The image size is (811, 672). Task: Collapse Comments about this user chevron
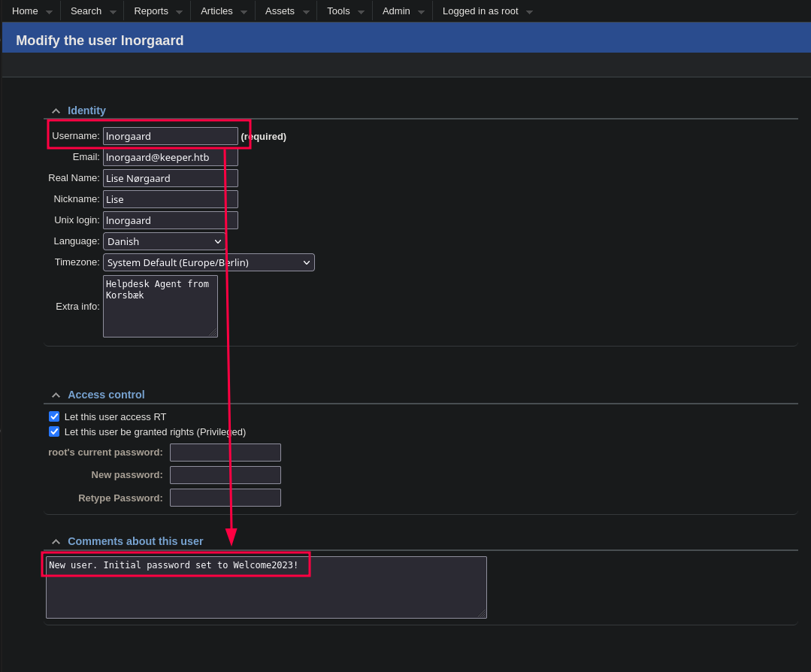tap(56, 542)
